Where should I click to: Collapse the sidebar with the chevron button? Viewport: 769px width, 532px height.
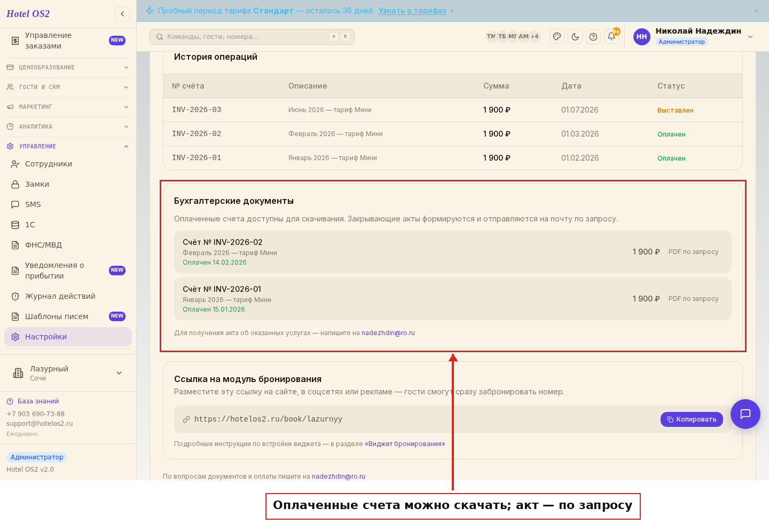tap(122, 14)
